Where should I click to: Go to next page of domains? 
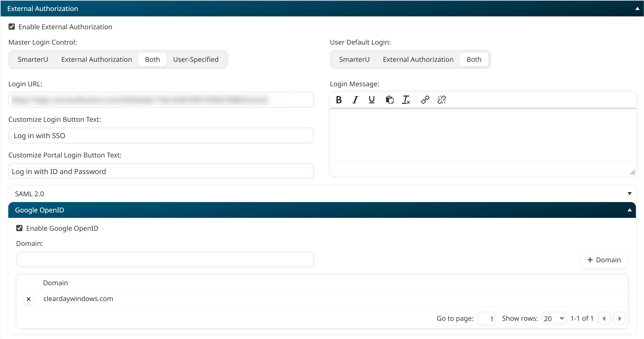click(x=620, y=318)
